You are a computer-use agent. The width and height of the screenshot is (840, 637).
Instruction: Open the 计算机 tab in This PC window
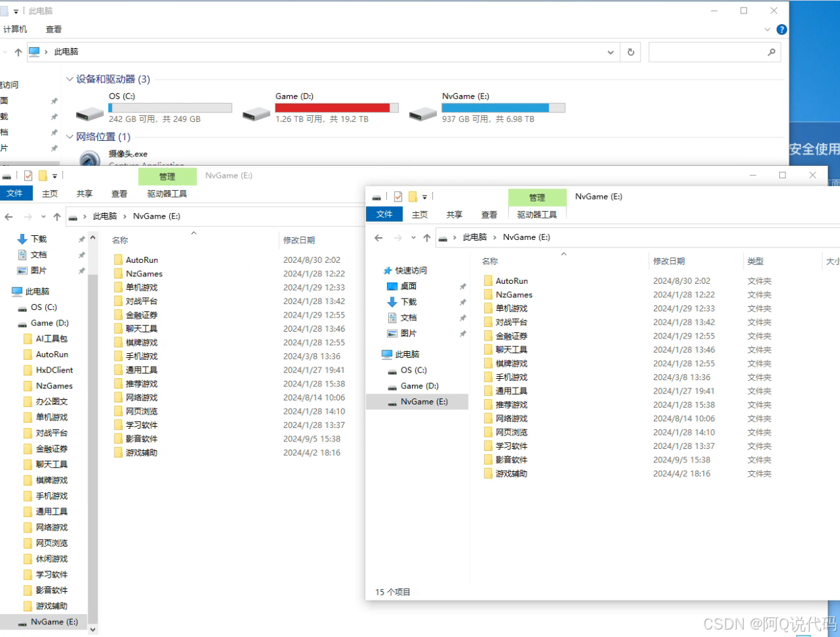click(x=15, y=30)
